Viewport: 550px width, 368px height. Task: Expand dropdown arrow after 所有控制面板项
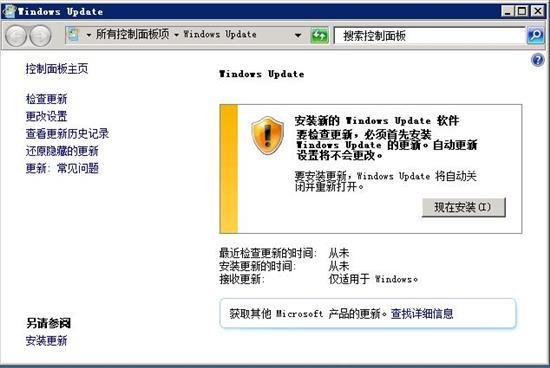(176, 35)
